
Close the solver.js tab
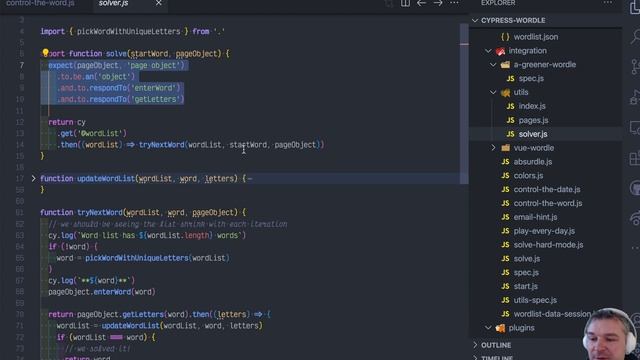tap(158, 3)
